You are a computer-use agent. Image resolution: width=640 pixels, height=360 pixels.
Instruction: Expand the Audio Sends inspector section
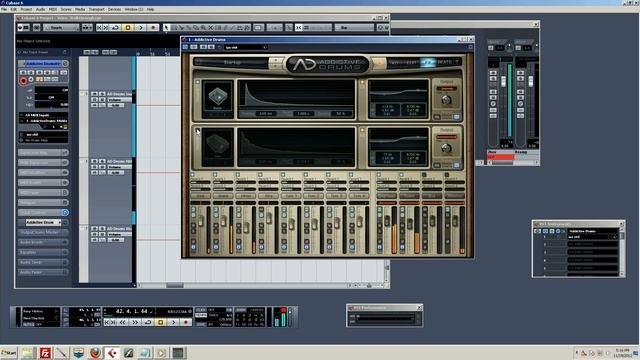43,262
